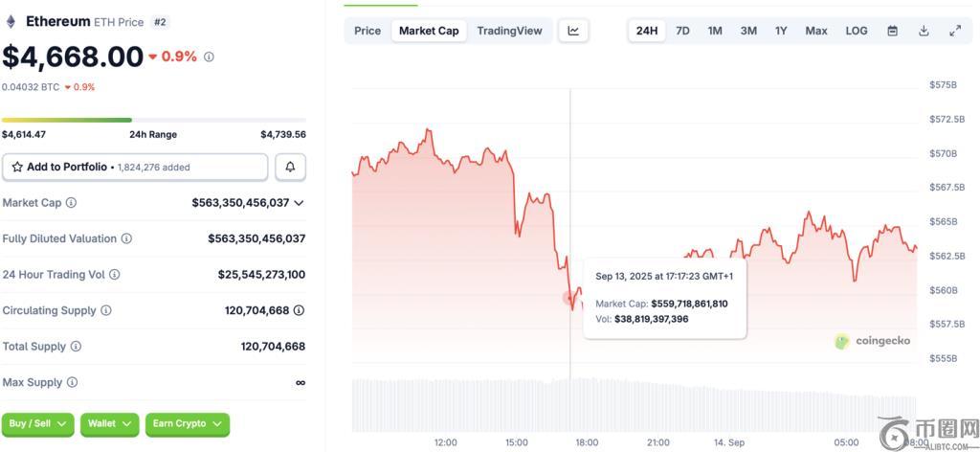Click the Fully Diluted Valuation info icon

[x=126, y=238]
